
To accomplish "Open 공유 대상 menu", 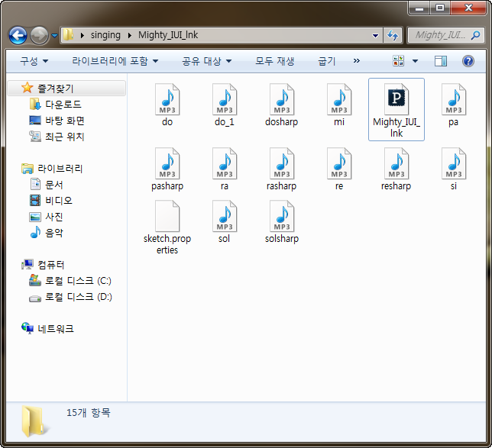I will [207, 61].
